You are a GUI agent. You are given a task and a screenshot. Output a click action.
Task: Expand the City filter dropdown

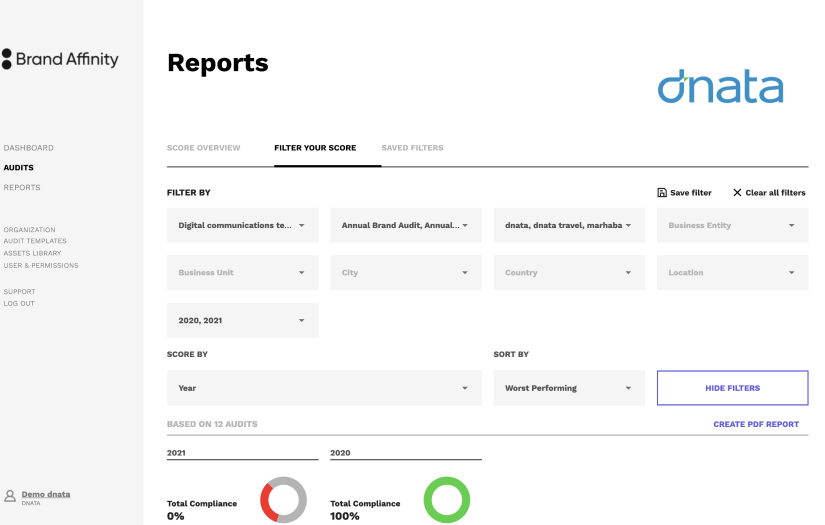point(406,272)
